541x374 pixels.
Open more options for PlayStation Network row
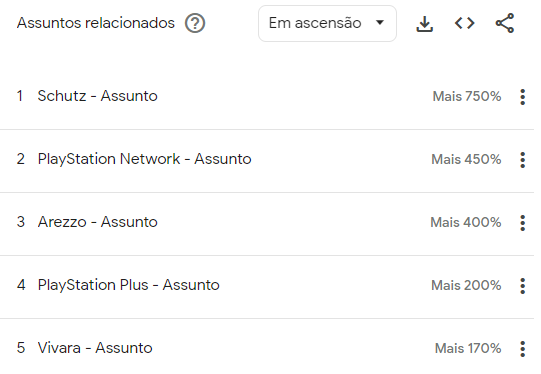[x=523, y=160]
